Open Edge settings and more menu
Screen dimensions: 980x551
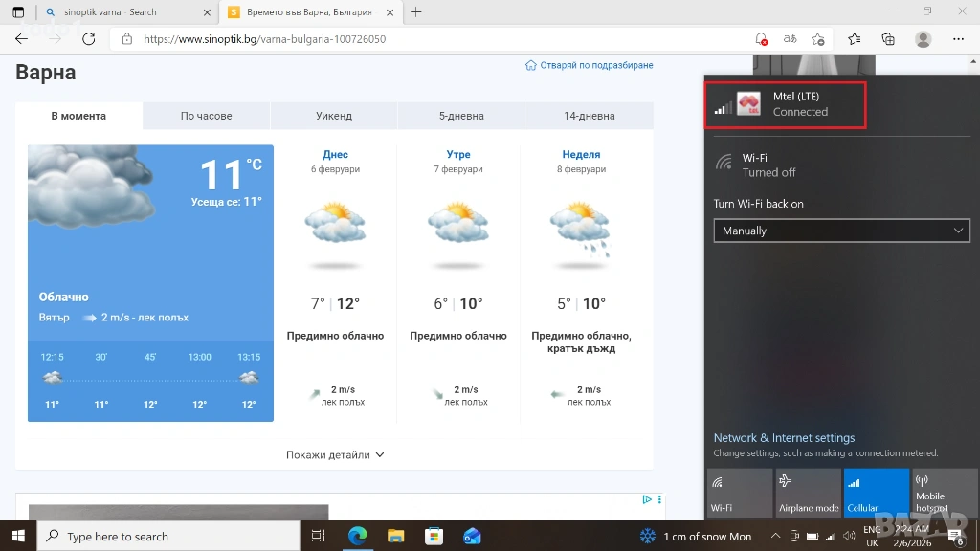tap(958, 39)
